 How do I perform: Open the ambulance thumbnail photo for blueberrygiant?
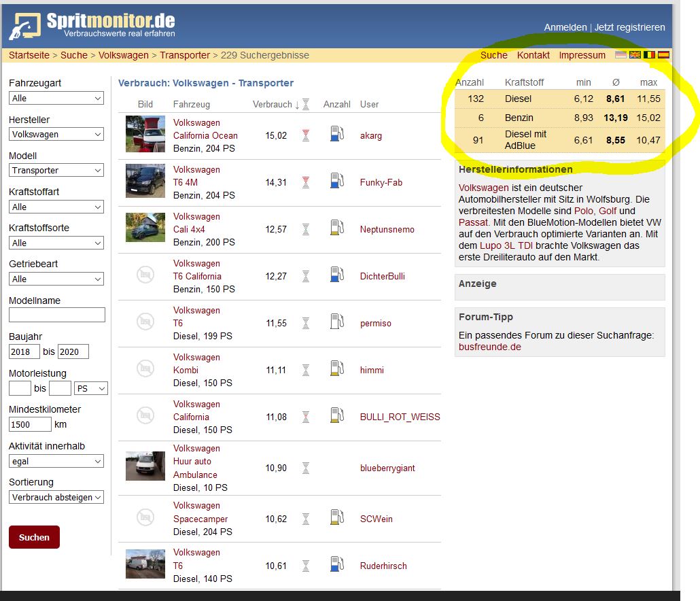(145, 466)
